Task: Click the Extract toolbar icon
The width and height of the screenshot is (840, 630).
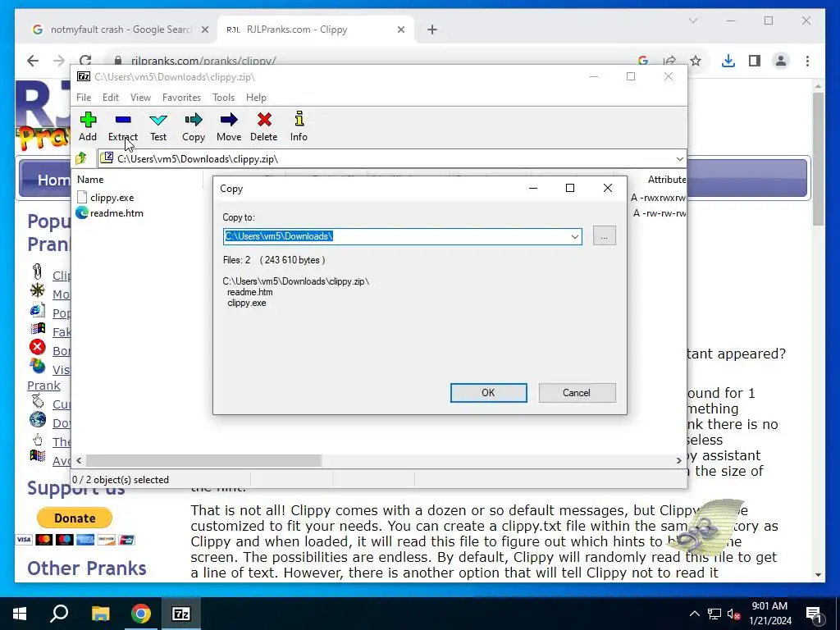Action: point(123,126)
